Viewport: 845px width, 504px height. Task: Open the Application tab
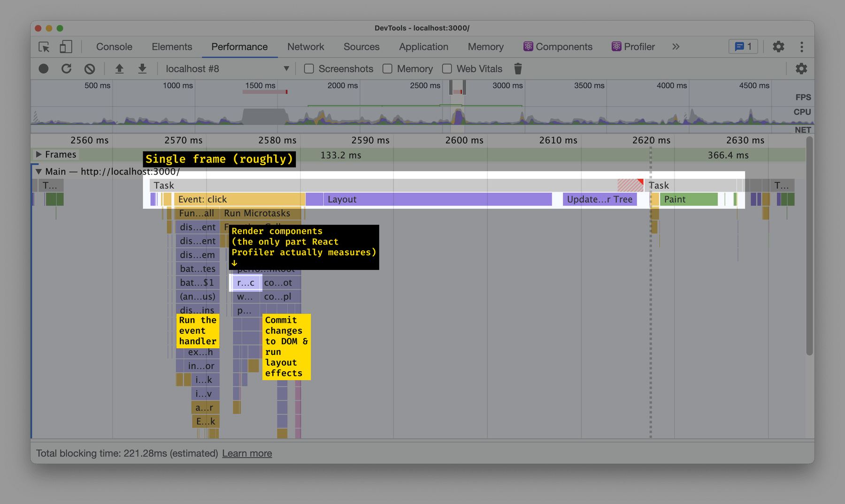click(423, 47)
